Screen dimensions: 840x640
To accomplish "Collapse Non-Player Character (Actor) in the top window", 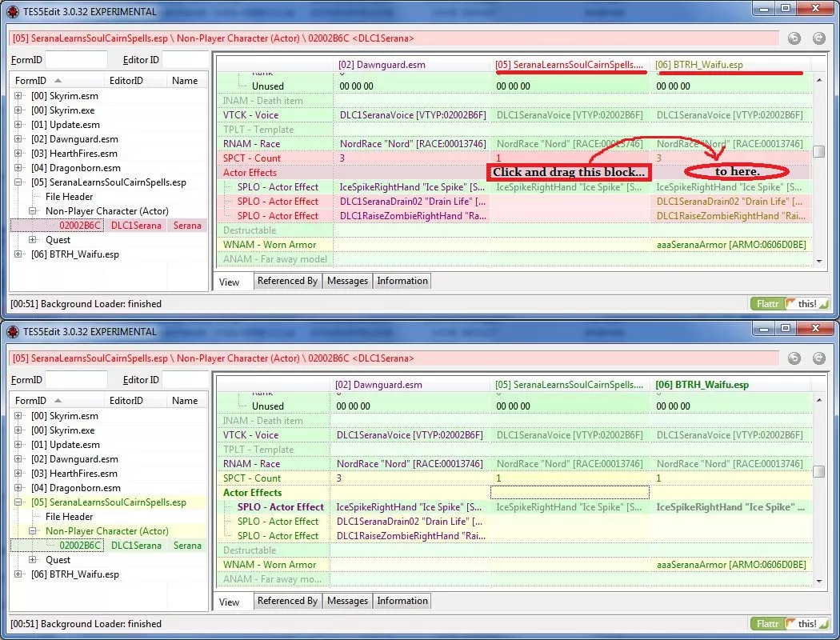I will pos(33,211).
